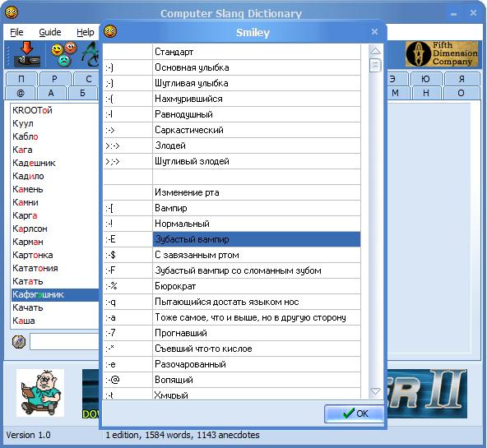Image resolution: width=487 pixels, height=448 pixels.
Task: Select the Шутливая улыбка row
Action: (232, 83)
